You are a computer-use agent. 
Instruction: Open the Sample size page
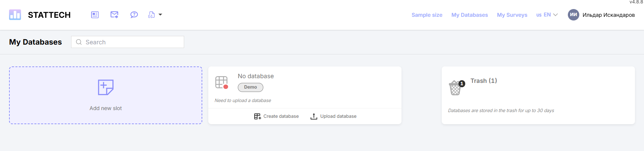[427, 15]
